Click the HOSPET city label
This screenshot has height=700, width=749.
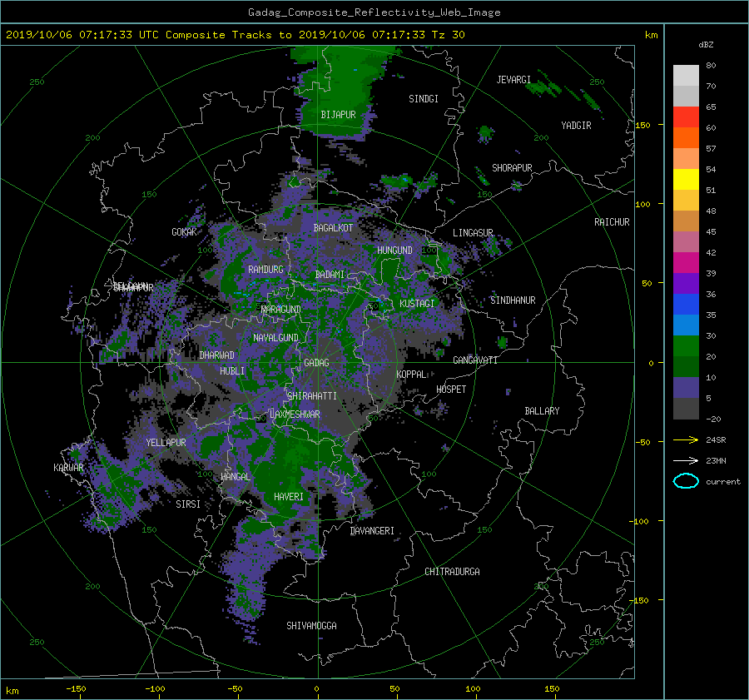[451, 390]
